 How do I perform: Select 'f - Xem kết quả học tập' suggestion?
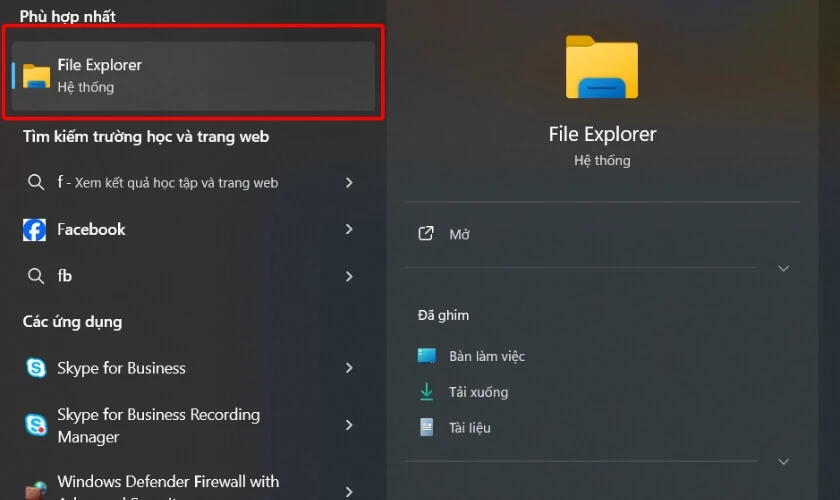pyautogui.click(x=168, y=183)
